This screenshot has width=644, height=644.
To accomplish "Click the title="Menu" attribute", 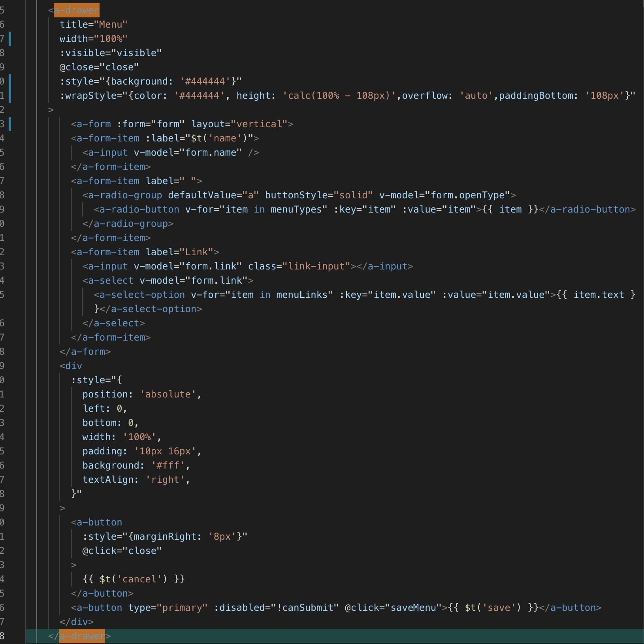I will (94, 24).
